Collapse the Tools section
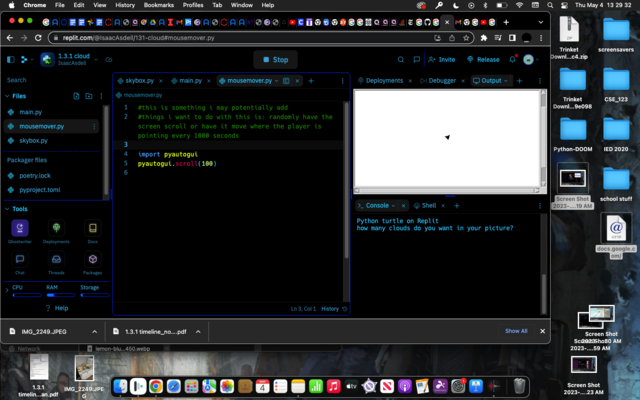This screenshot has height=400, width=640. pyautogui.click(x=7, y=209)
